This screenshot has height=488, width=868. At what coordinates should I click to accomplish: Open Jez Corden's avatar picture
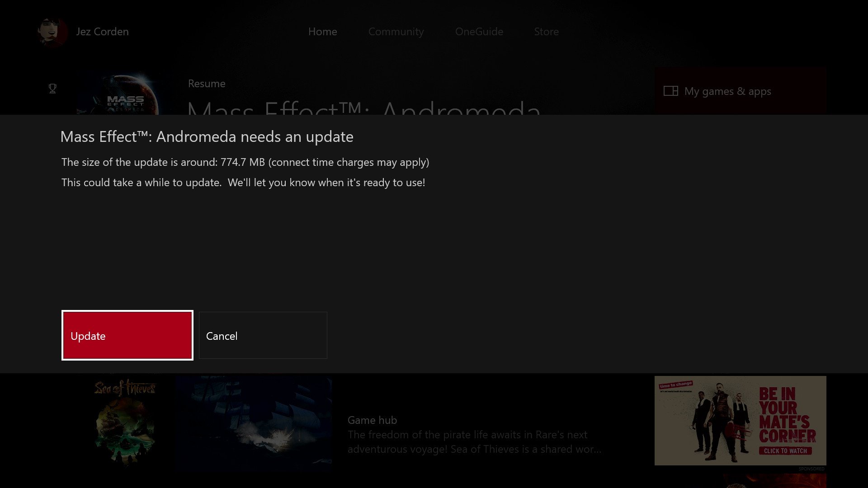[53, 32]
